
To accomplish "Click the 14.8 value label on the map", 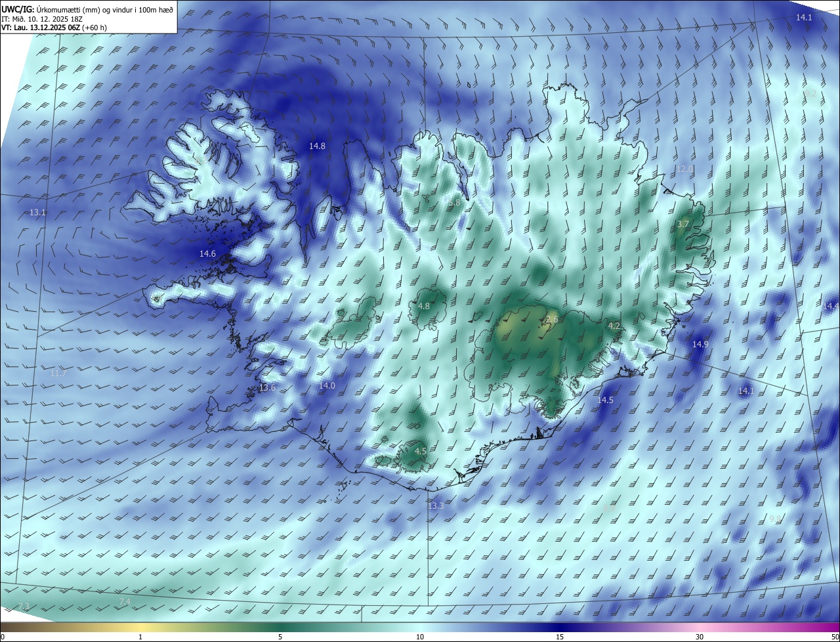I will tap(317, 146).
